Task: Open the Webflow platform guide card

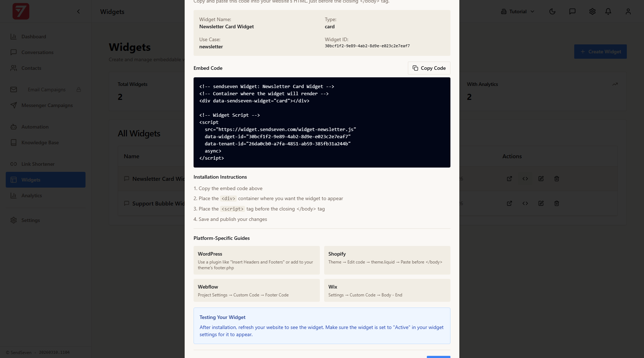Action: pos(257,290)
